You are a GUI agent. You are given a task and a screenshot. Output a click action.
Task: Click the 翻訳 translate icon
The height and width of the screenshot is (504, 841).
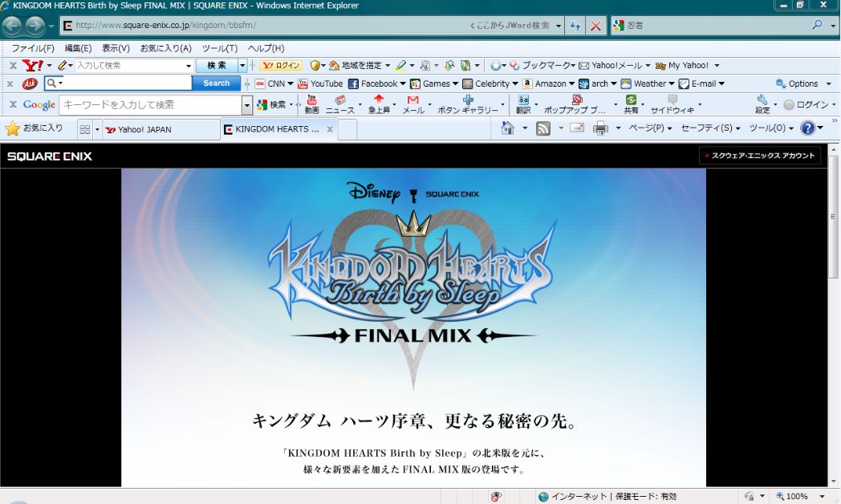[523, 100]
